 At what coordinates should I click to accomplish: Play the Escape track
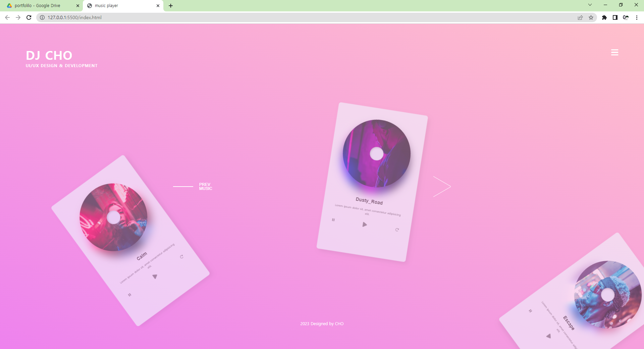pos(548,336)
